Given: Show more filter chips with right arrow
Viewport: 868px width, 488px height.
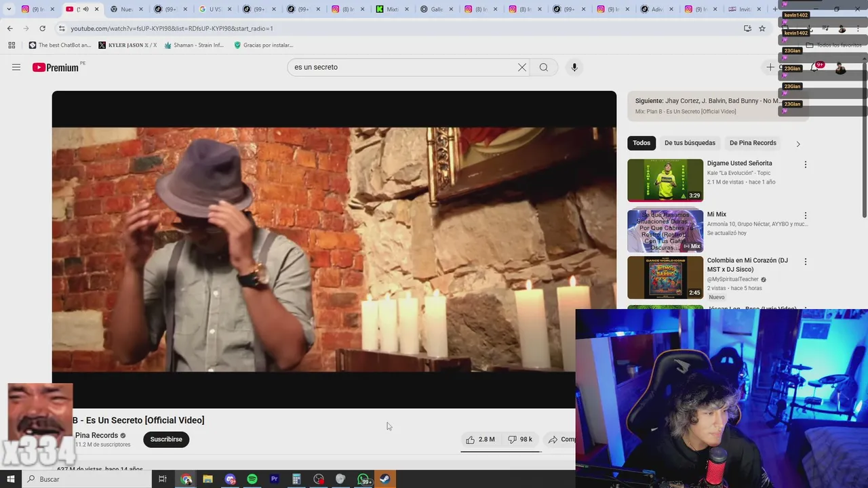Looking at the screenshot, I should (798, 144).
